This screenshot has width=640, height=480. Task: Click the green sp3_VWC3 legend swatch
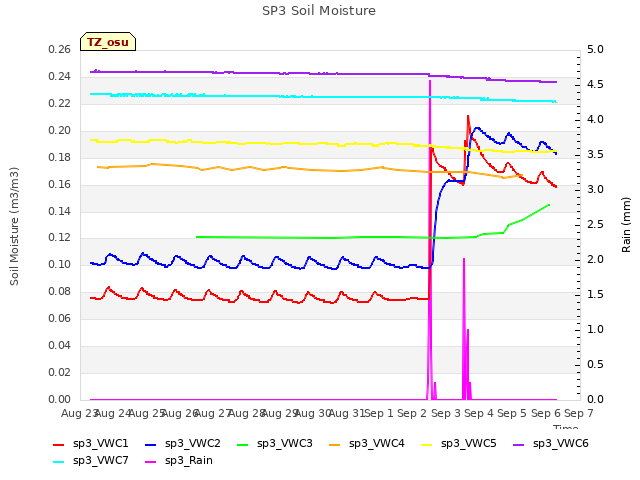pos(242,444)
